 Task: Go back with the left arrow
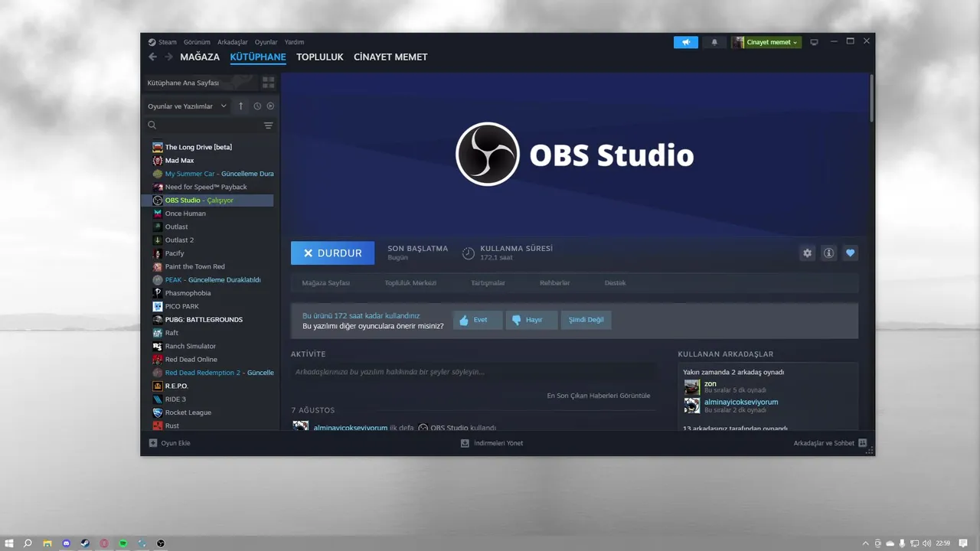pos(152,57)
